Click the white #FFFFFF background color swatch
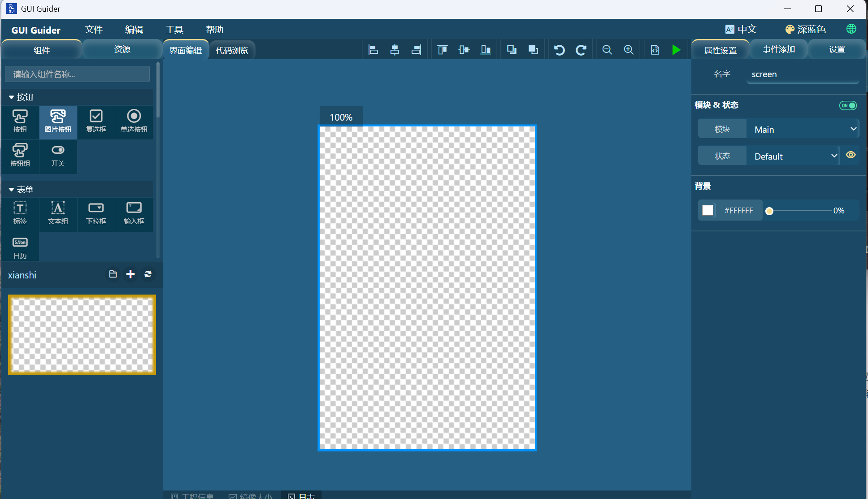The height and width of the screenshot is (499, 868). pyautogui.click(x=707, y=210)
